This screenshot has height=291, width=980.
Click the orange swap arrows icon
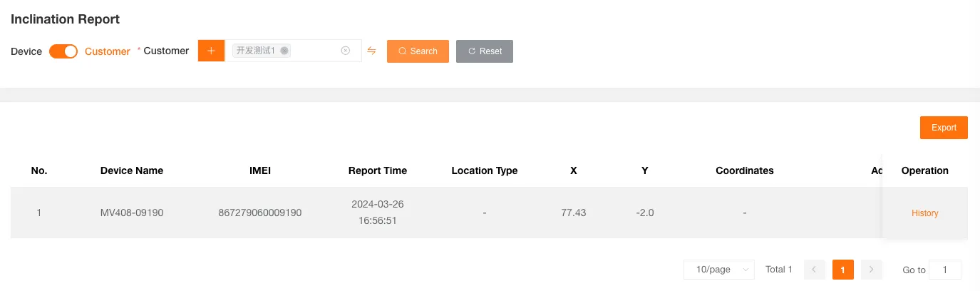pos(371,51)
